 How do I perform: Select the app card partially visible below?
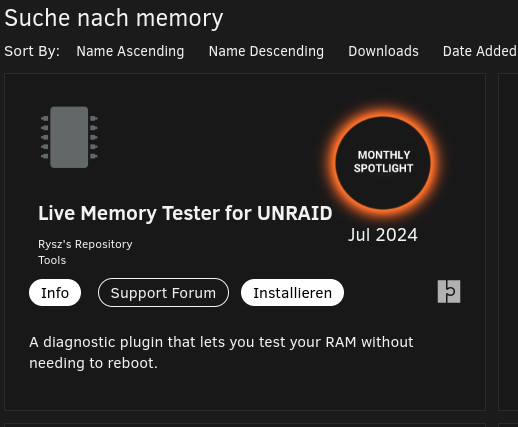[x=245, y=425]
